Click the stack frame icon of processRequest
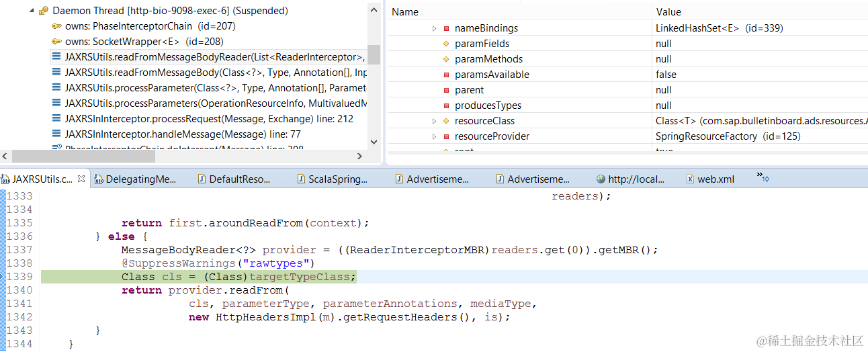Image resolution: width=868 pixels, height=352 pixels. [x=57, y=119]
